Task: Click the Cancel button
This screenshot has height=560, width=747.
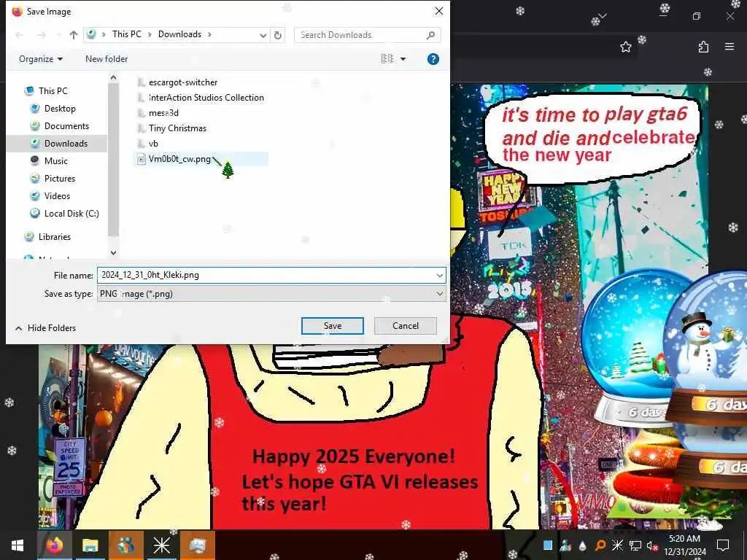Action: pos(406,326)
